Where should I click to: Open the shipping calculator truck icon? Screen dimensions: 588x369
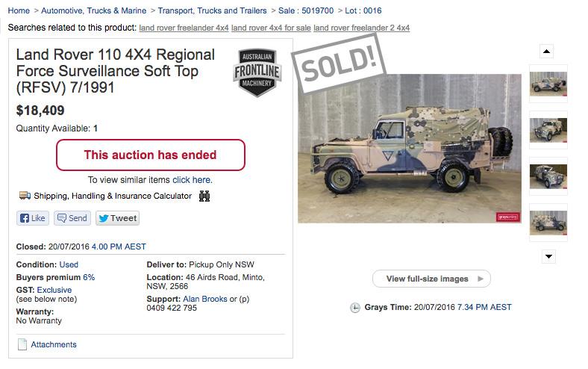25,196
